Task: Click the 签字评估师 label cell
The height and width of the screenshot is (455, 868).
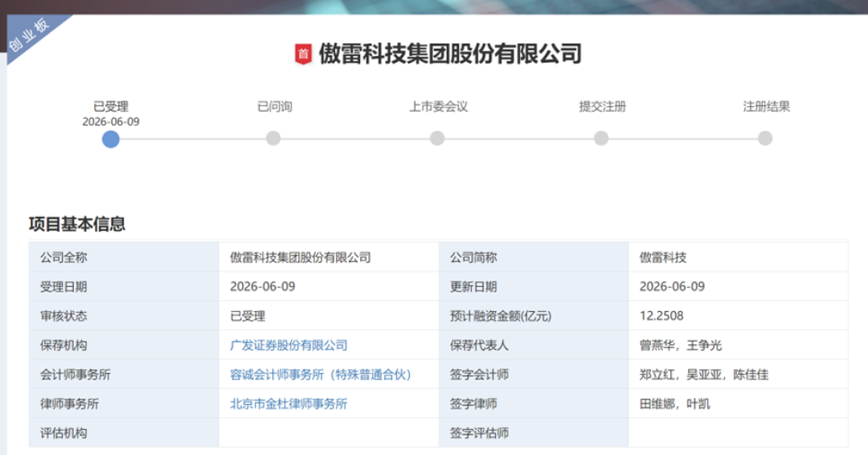Action: pyautogui.click(x=534, y=432)
